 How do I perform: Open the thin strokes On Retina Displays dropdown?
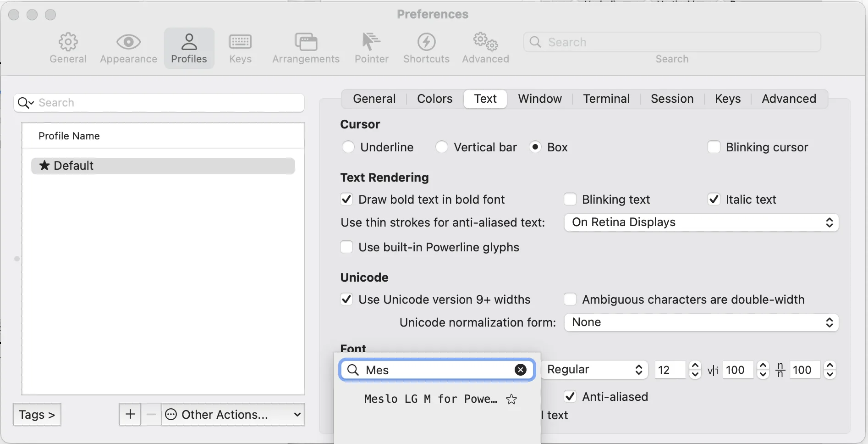702,222
